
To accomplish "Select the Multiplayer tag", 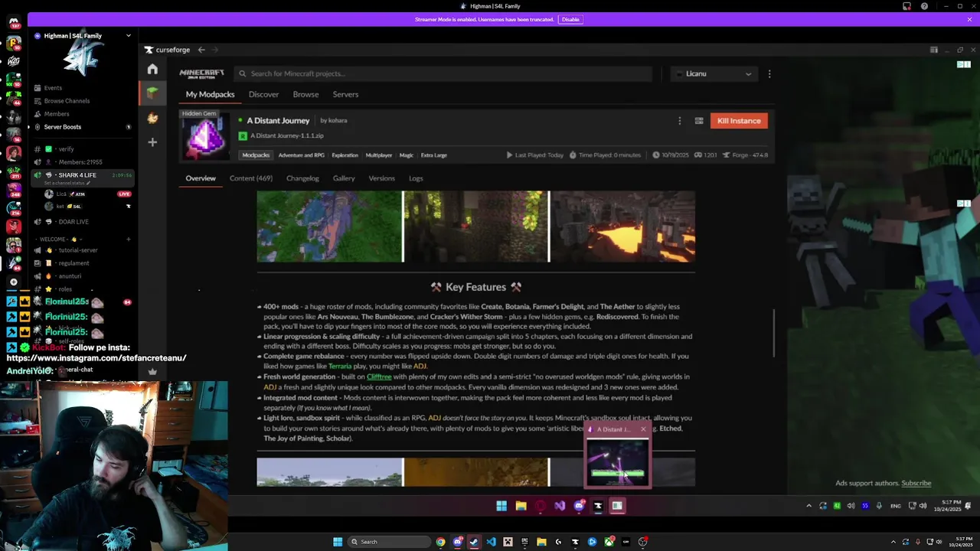I will coord(378,155).
